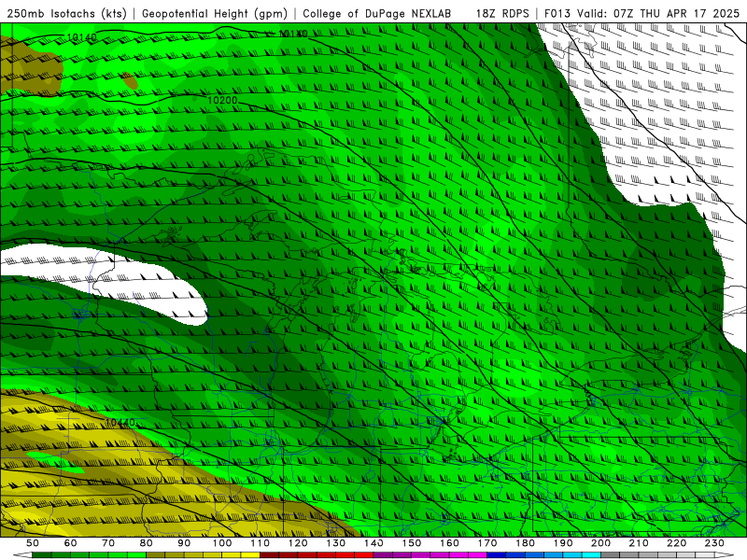Click the 120 value on the color scale
This screenshot has width=747, height=560.
[298, 543]
